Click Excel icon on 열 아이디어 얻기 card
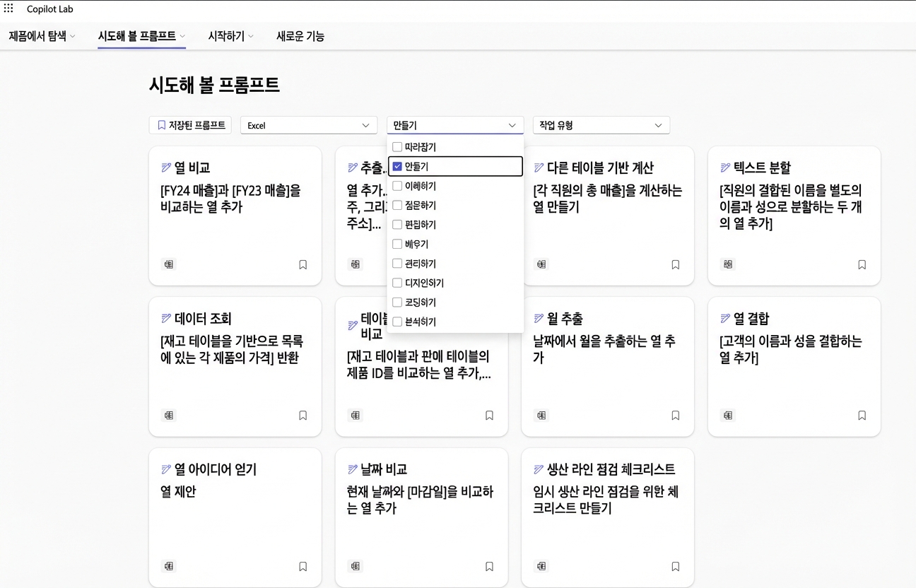Viewport: 916px width, 588px height. pyautogui.click(x=168, y=566)
